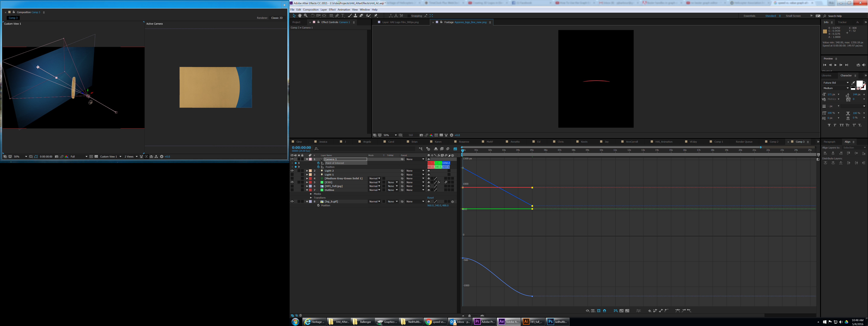
Task: Select the Eraser tool
Action: coord(362,16)
